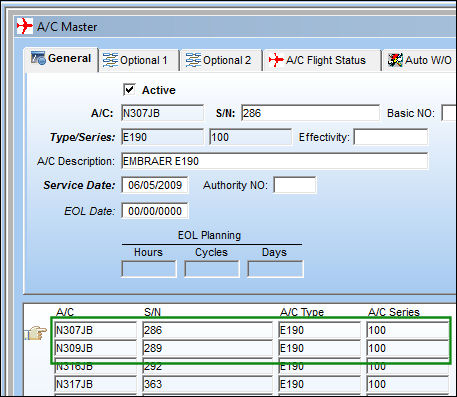This screenshot has width=457, height=397.
Task: Click the S/N cell 363 in the list
Action: point(208,384)
